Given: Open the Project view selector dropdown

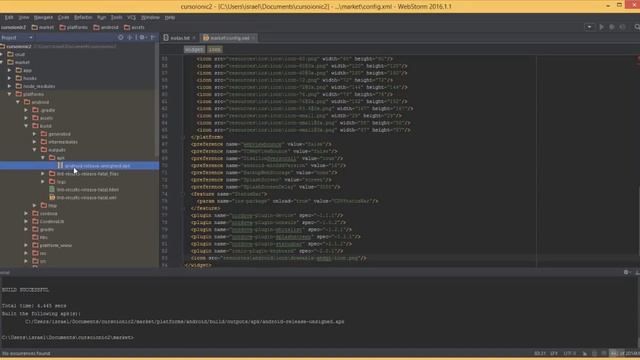Looking at the screenshot, I should tap(30, 38).
